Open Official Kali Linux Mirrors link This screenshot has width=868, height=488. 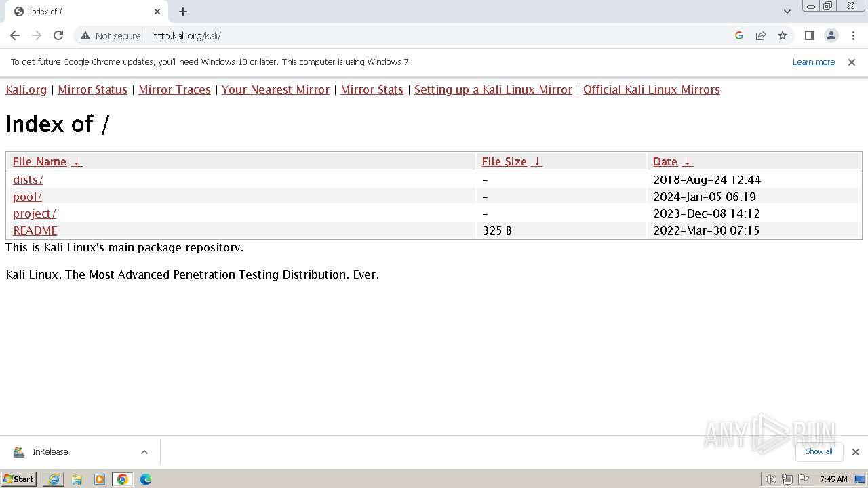[x=652, y=89]
